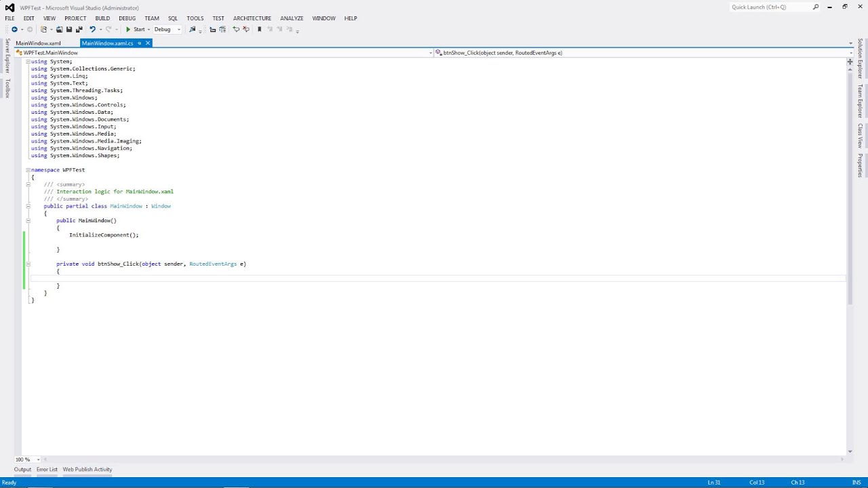Collapse the namespace WPFTest block

point(28,170)
